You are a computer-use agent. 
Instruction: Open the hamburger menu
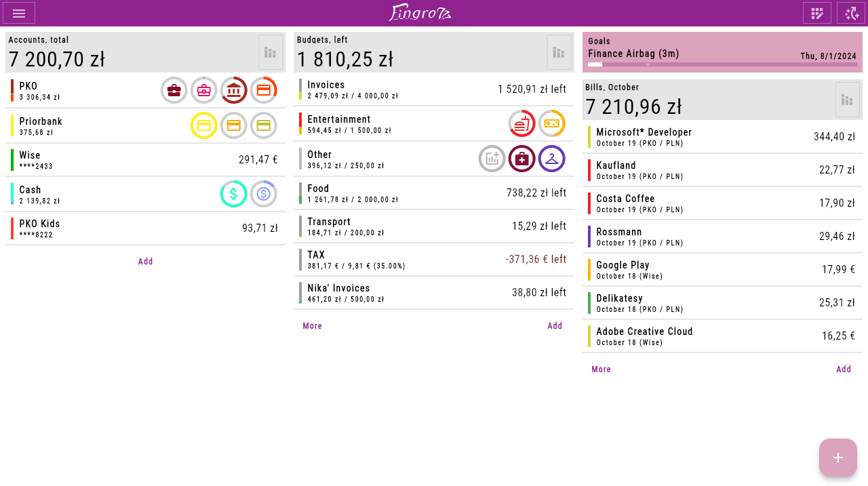pyautogui.click(x=19, y=13)
